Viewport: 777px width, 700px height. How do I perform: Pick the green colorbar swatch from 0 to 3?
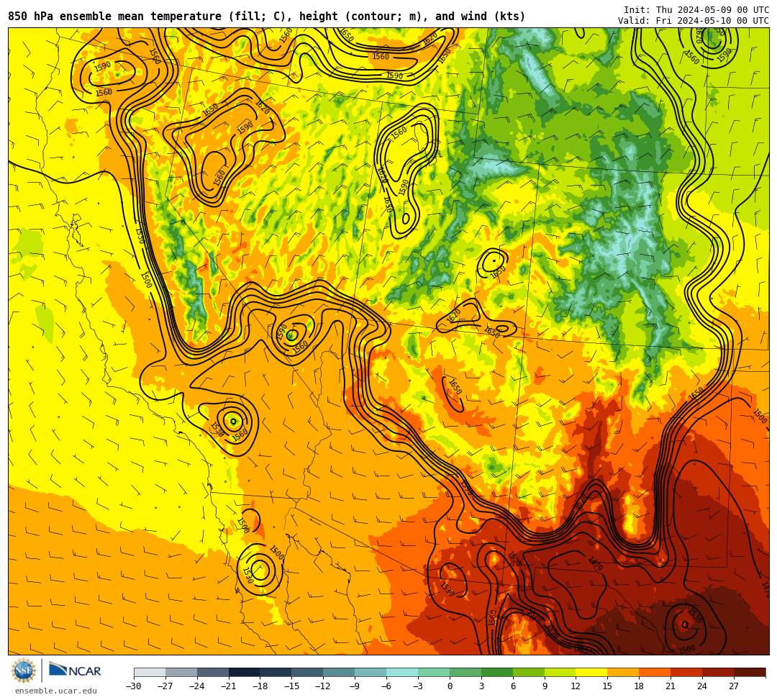[x=465, y=672]
